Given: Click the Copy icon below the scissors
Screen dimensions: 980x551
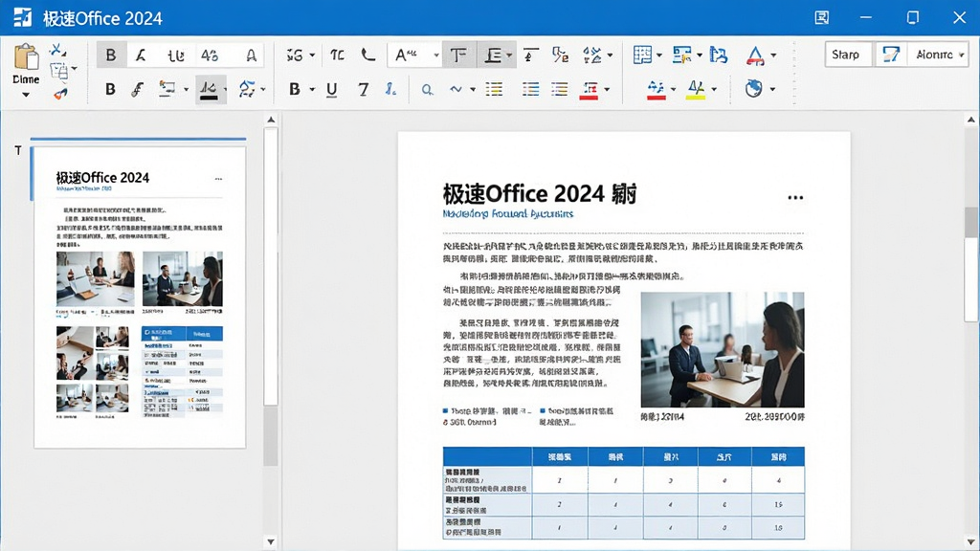Looking at the screenshot, I should click(x=58, y=71).
